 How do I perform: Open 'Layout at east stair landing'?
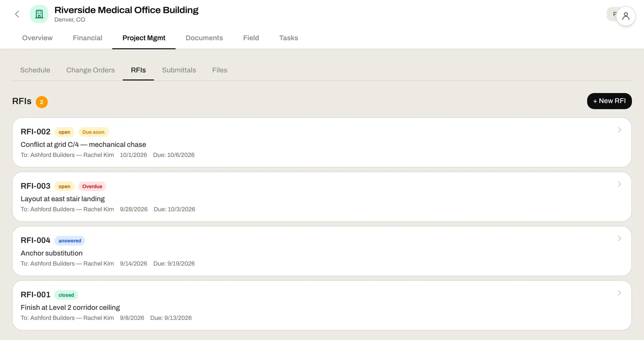(62, 199)
